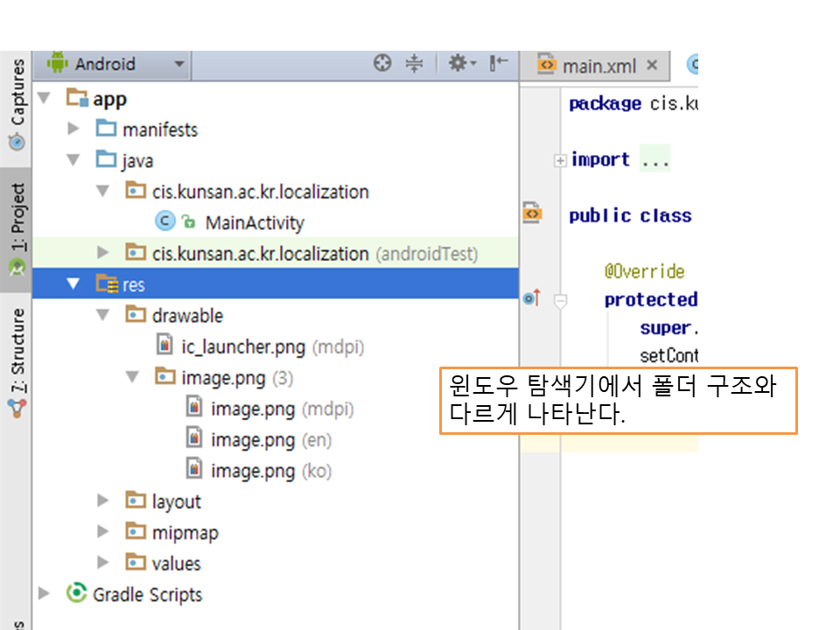
Task: Collapse the image.png (3) group
Action: [x=133, y=378]
